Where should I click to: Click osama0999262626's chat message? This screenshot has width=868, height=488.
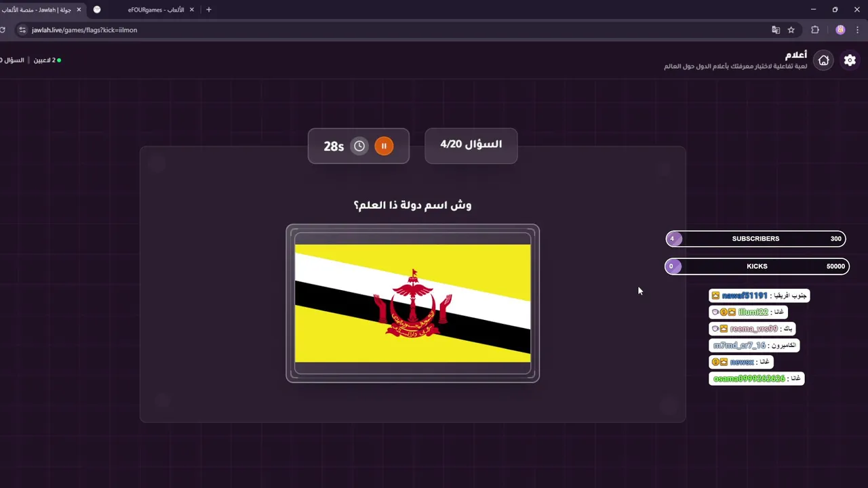757,379
